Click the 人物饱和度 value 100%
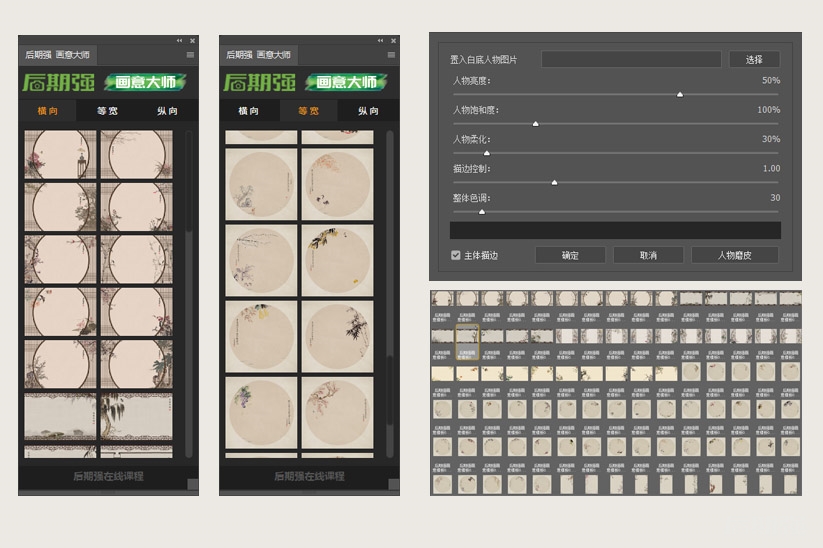The width and height of the screenshot is (823, 548). [768, 110]
